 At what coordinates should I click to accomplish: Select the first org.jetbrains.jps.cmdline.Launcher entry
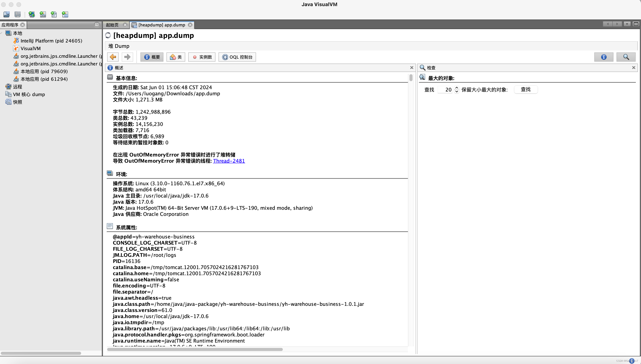61,56
